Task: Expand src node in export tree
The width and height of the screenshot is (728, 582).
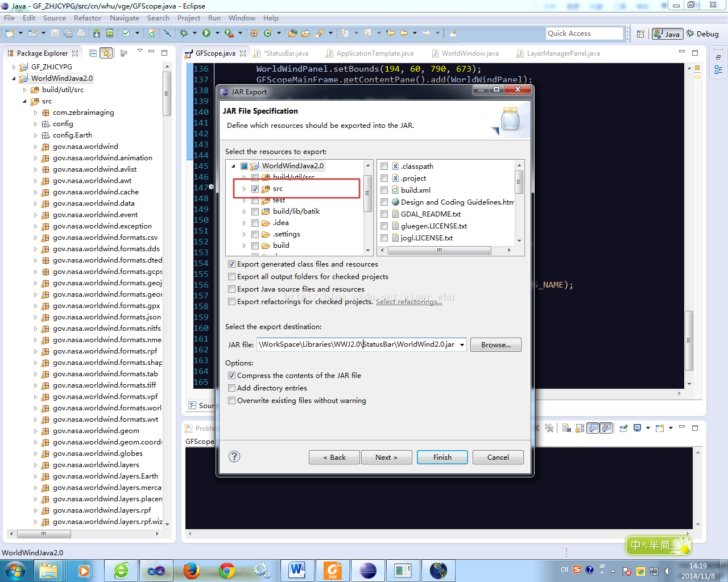Action: click(245, 189)
